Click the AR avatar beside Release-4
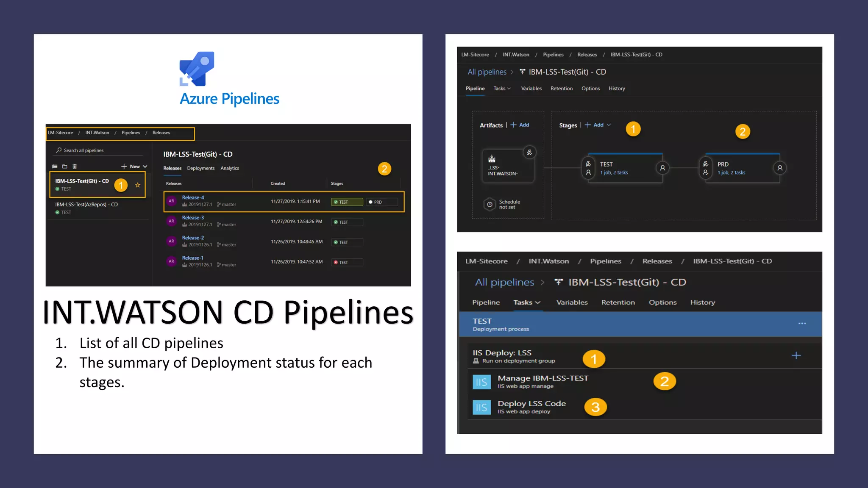868x488 pixels. [x=171, y=201]
